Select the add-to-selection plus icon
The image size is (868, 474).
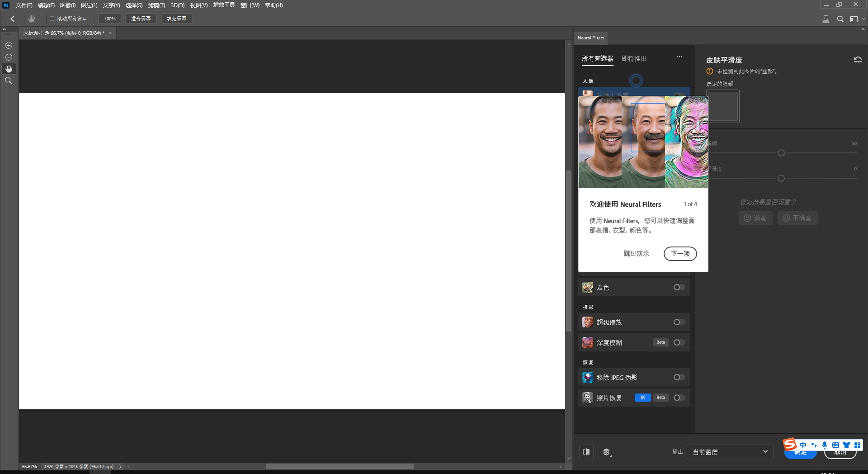point(9,45)
